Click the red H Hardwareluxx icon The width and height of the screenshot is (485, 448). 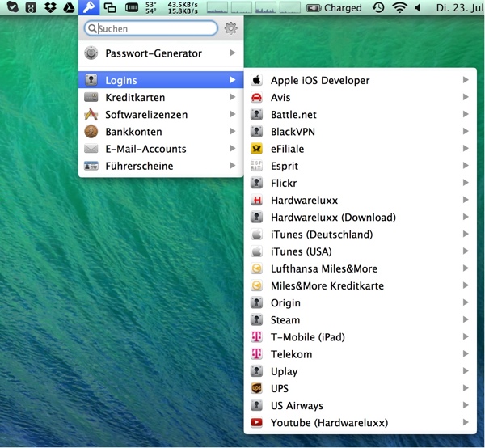pyautogui.click(x=256, y=201)
